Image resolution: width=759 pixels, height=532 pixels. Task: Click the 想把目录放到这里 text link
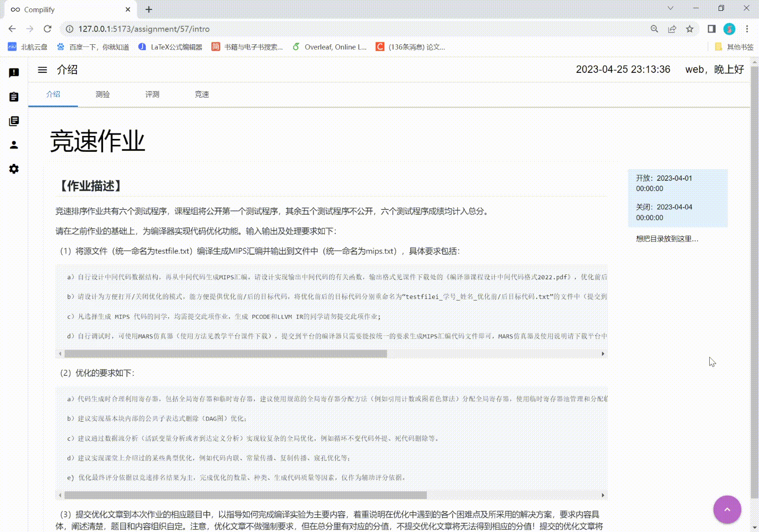tap(666, 238)
